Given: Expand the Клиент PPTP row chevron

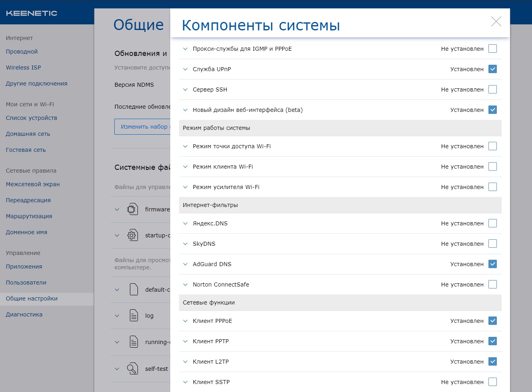Looking at the screenshot, I should click(x=185, y=341).
